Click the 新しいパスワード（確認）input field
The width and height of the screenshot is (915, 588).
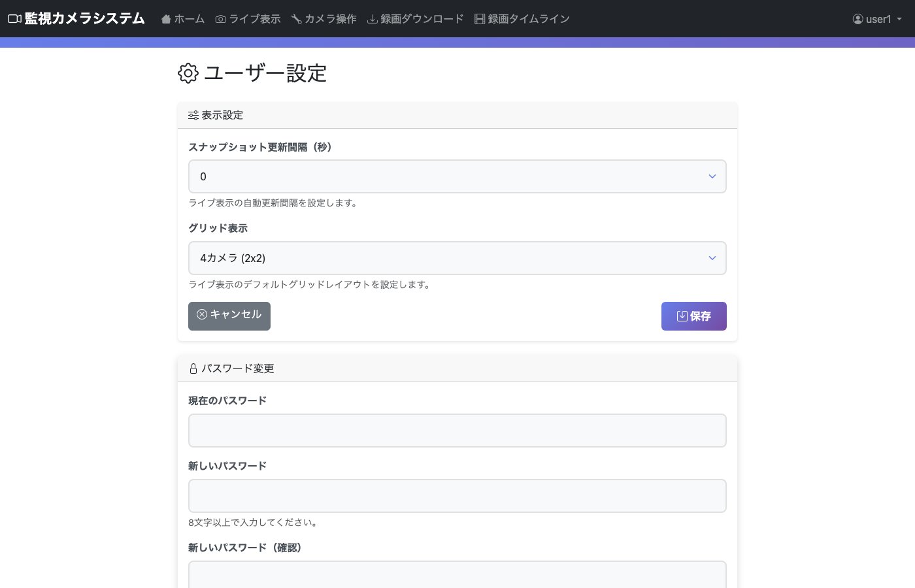coord(457,575)
